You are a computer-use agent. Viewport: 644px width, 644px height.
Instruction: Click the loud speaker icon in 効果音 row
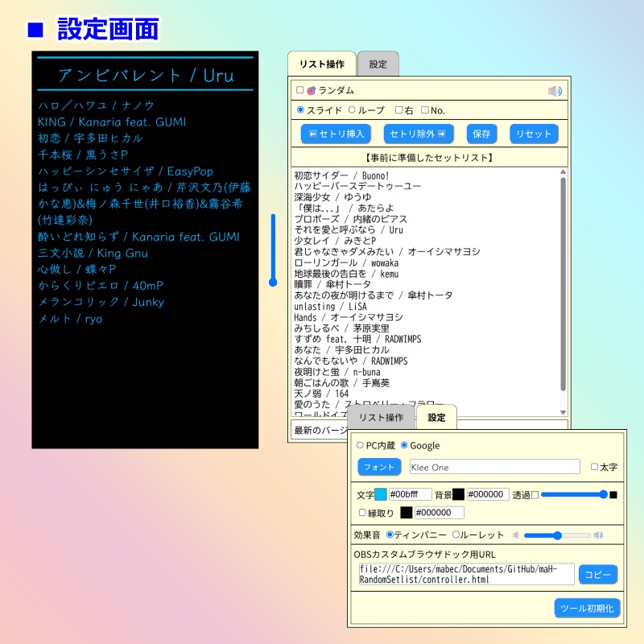598,535
